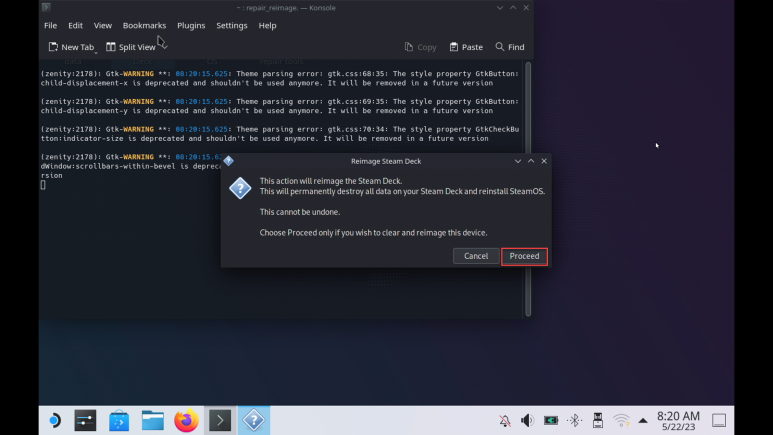Viewport: 773px width, 435px height.
Task: Open the Help menu in Konsole
Action: 267,26
